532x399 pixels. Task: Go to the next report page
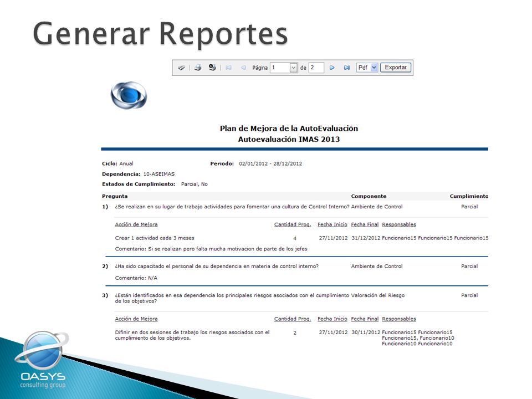[332, 68]
